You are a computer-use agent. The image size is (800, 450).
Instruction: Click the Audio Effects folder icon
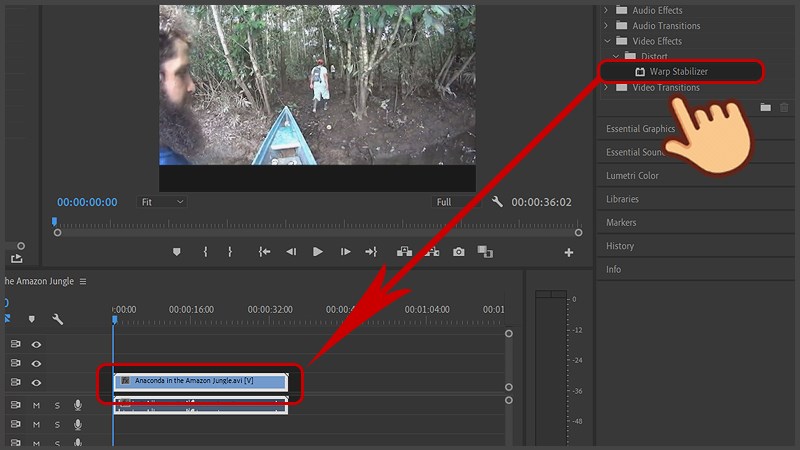[621, 10]
